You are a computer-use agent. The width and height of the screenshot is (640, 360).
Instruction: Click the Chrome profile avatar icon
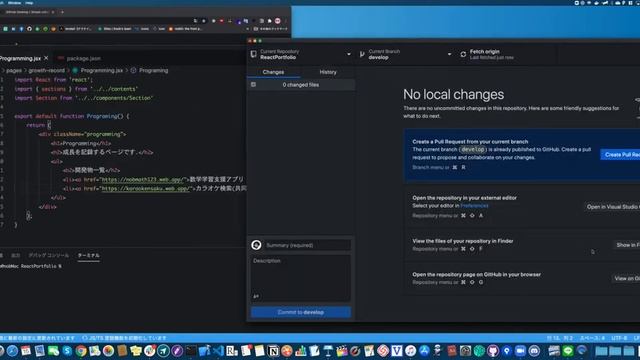pyautogui.click(x=278, y=21)
